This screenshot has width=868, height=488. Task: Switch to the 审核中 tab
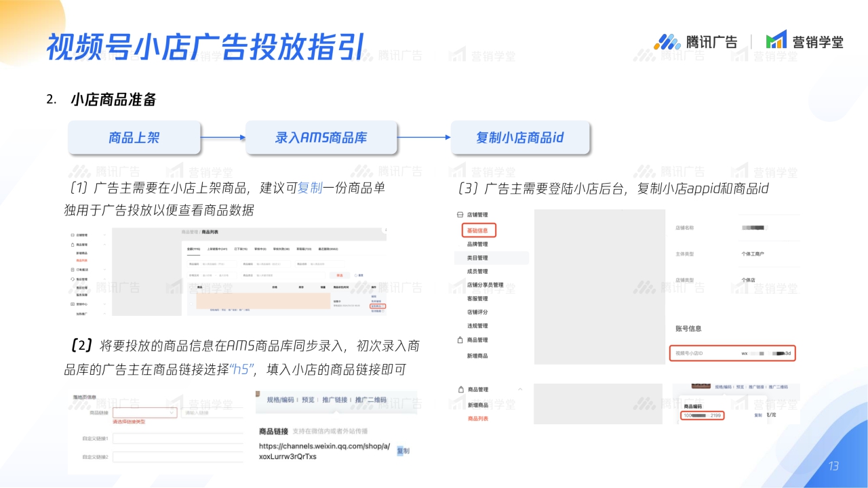tap(260, 248)
